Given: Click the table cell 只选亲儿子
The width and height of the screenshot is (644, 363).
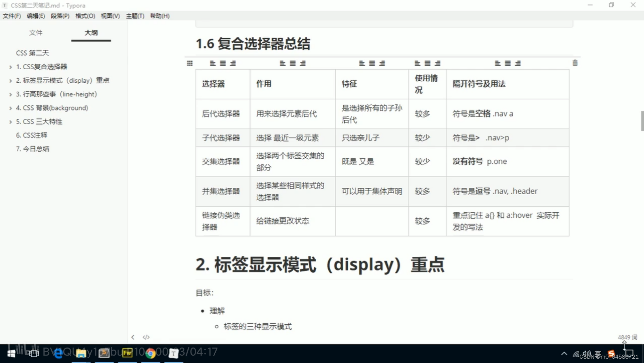Looking at the screenshot, I should 372,138.
